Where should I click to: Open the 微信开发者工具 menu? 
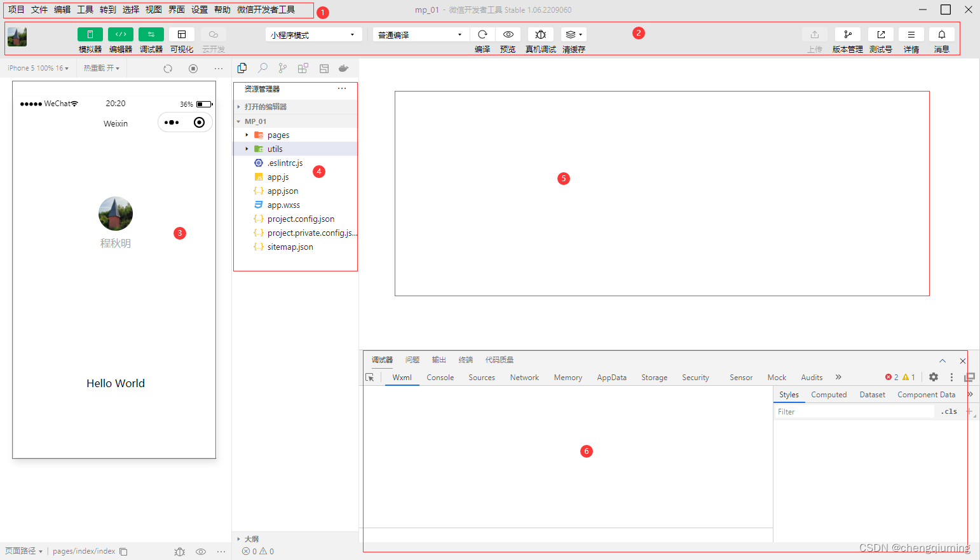(266, 10)
